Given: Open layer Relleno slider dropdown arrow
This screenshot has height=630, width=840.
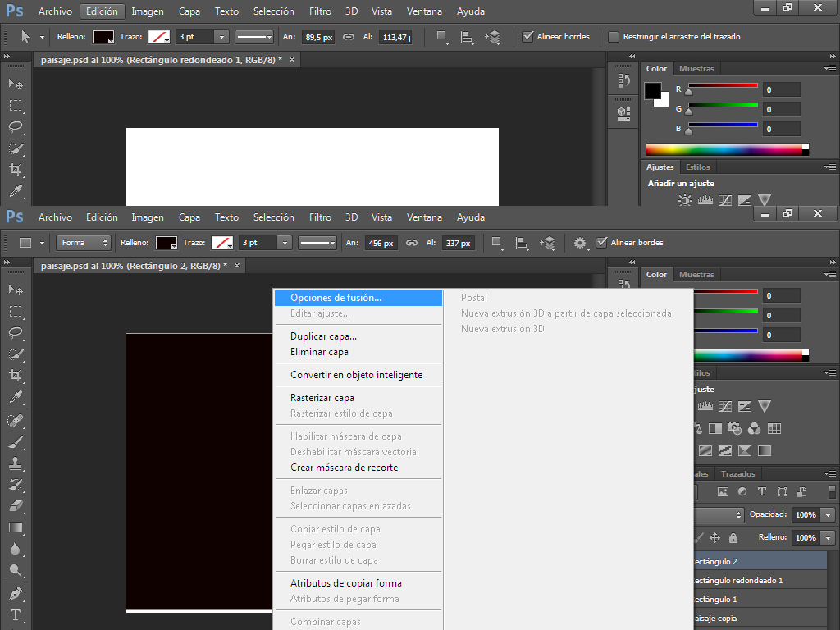Looking at the screenshot, I should pyautogui.click(x=829, y=538).
